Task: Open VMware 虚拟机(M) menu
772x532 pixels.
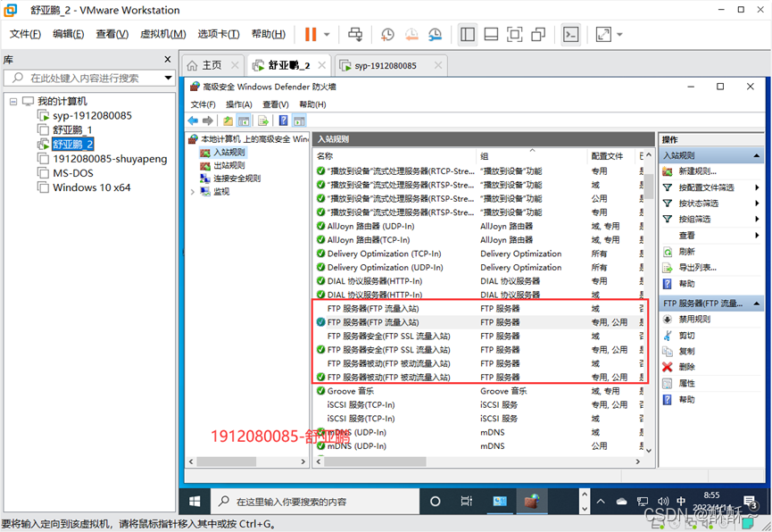Action: pos(163,34)
